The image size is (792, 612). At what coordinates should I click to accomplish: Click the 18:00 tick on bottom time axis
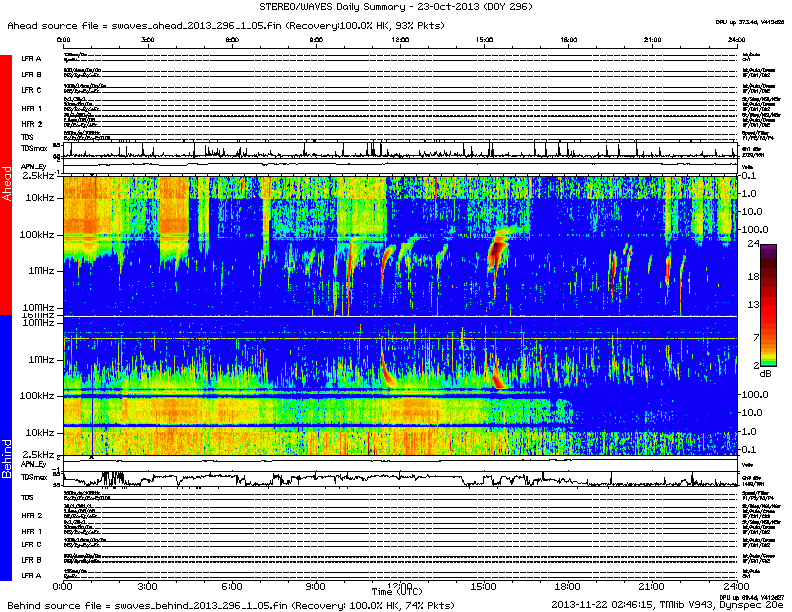coord(568,585)
